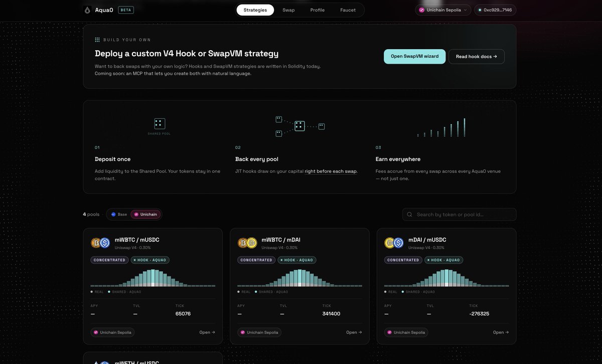
Task: Click the 'Earn everywhere' heading
Action: [398, 159]
